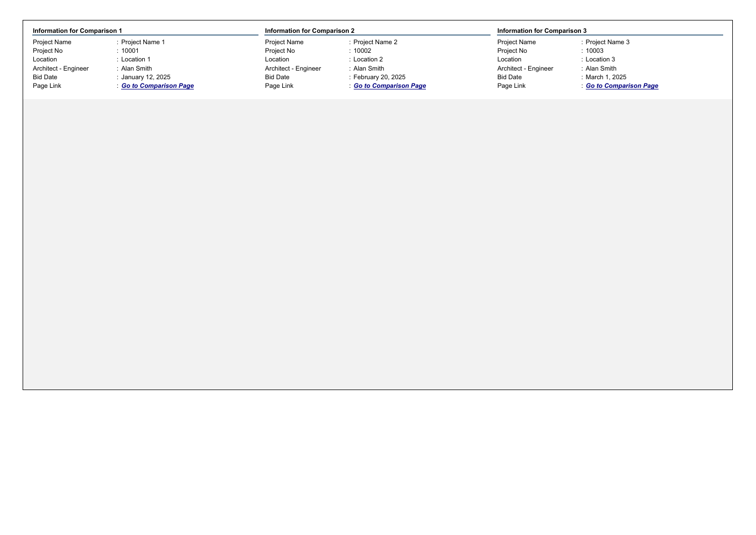Click 'Bid Date' label in Comparison 1
The width and height of the screenshot is (756, 535).
pyautogui.click(x=45, y=78)
